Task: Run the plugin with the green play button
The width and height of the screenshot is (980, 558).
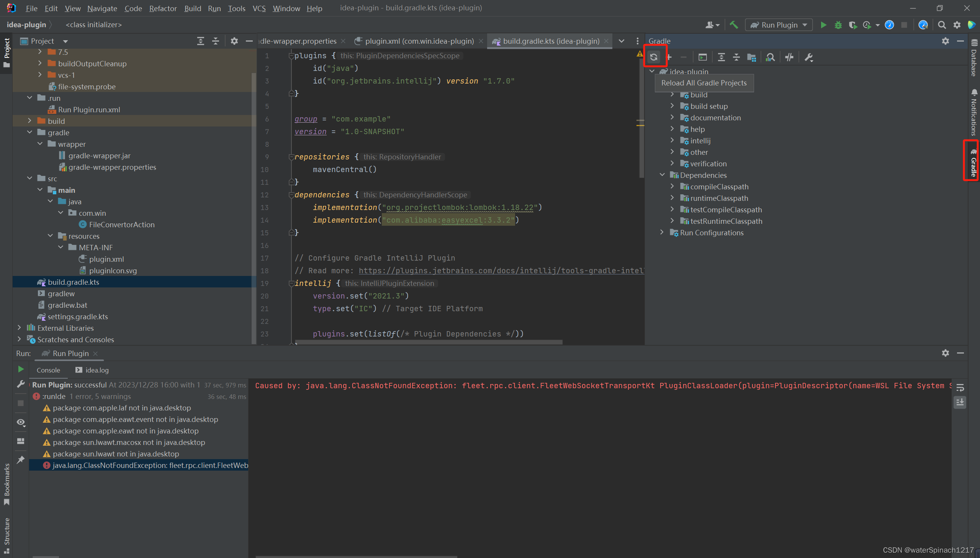Action: (x=823, y=25)
